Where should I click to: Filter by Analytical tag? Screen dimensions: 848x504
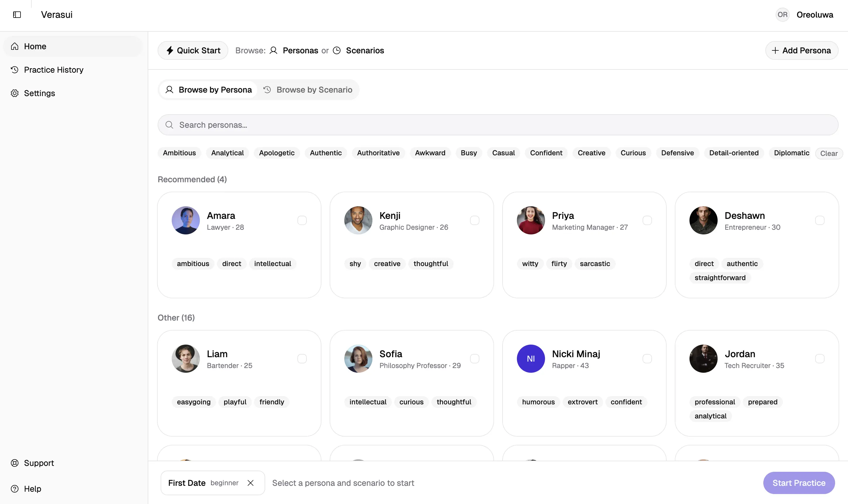[227, 153]
